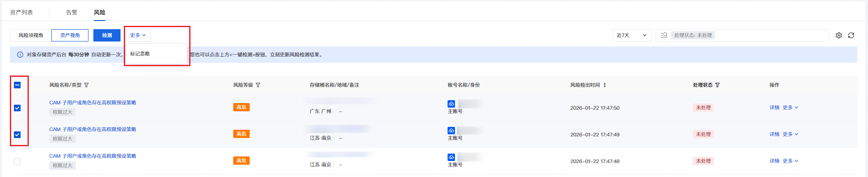Check the third risk row checkbox
The width and height of the screenshot is (868, 177).
[17, 161]
